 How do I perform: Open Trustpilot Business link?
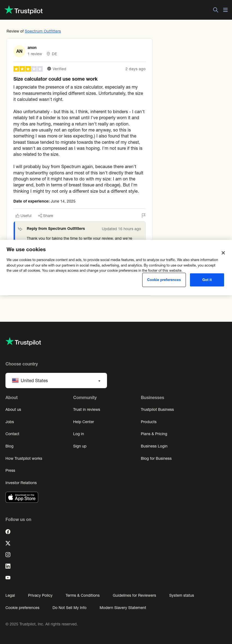[157, 409]
